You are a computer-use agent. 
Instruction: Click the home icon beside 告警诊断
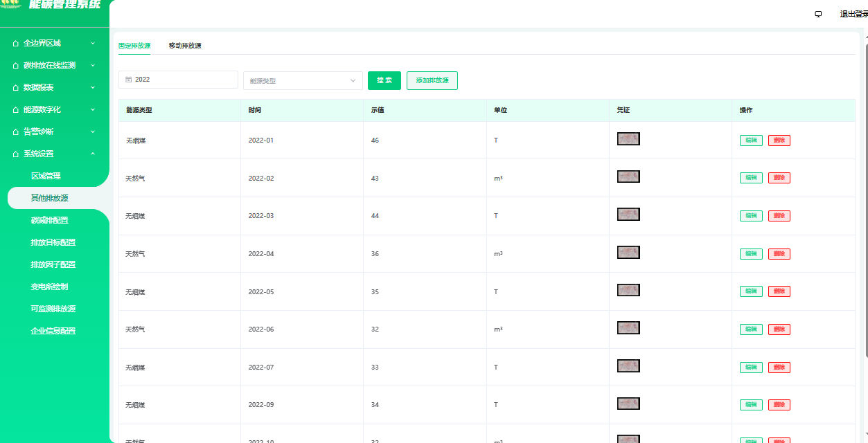pos(16,132)
